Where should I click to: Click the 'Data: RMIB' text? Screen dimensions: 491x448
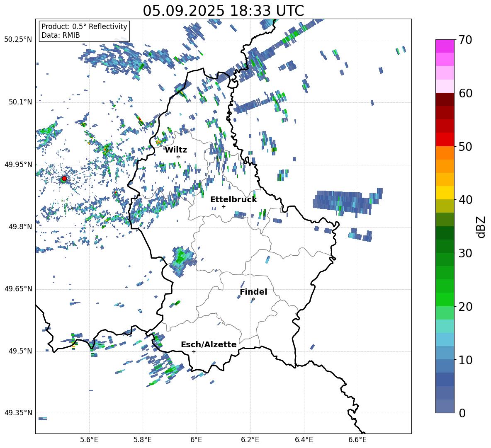point(61,35)
